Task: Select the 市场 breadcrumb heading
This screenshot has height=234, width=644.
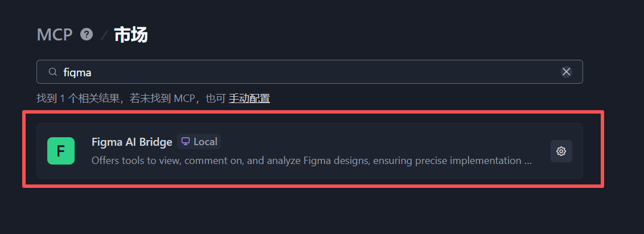Action: (x=131, y=35)
